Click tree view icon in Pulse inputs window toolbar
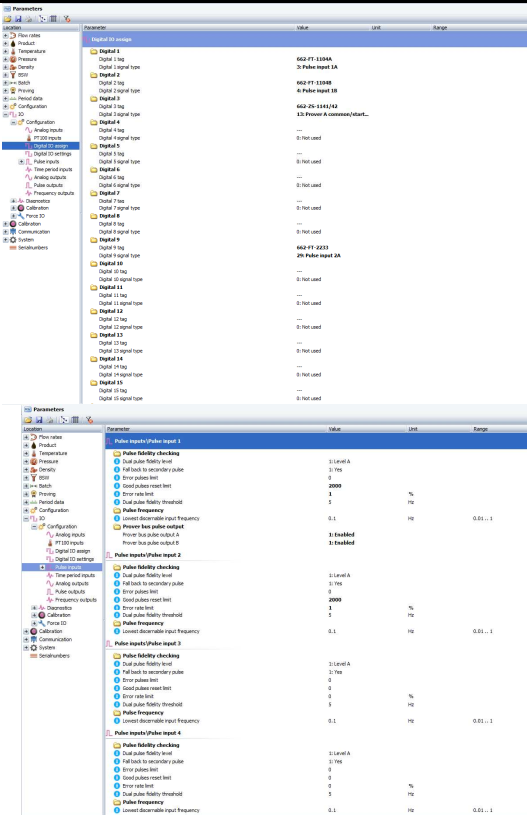This screenshot has width=527, height=815. pyautogui.click(x=64, y=420)
